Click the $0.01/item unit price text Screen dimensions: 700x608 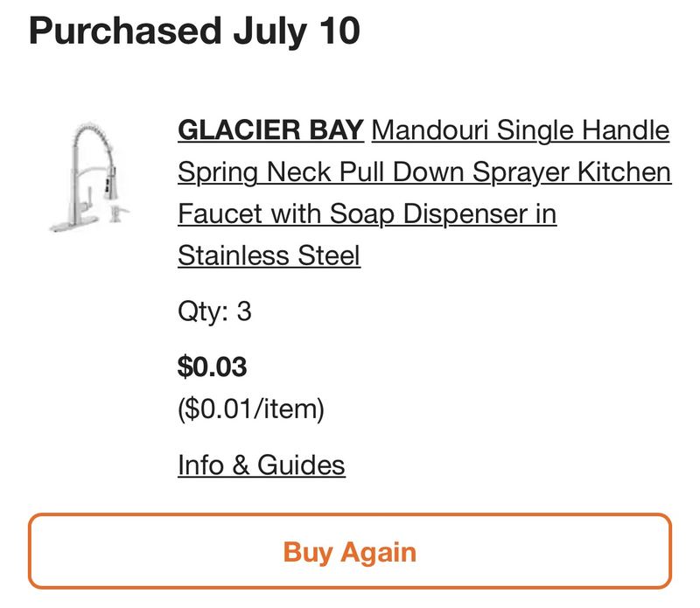click(251, 409)
